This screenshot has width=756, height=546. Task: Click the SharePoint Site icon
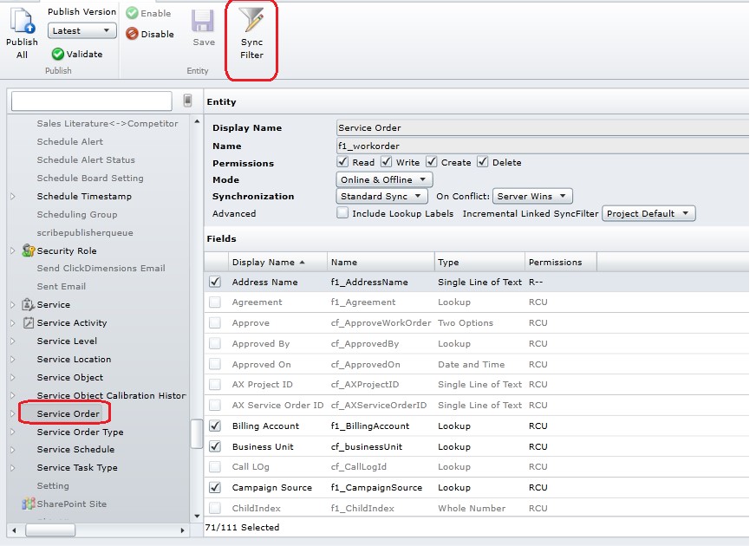point(29,504)
